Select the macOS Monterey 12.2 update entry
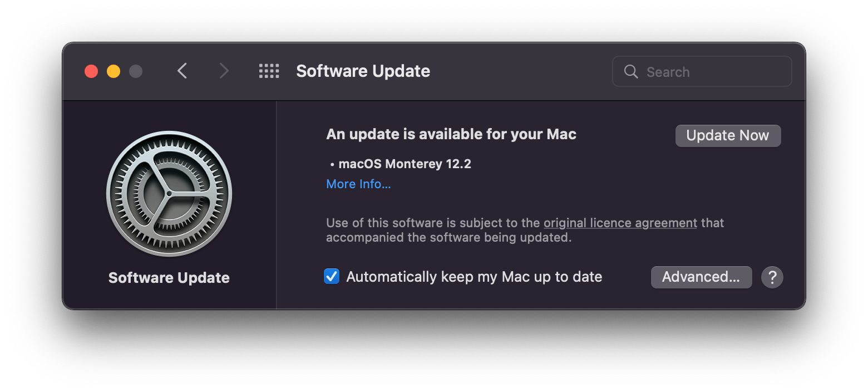The image size is (868, 392). [405, 163]
